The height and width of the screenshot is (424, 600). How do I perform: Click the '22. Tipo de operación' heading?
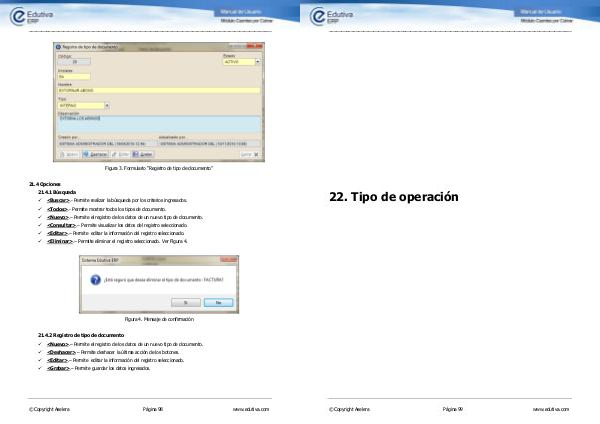[393, 197]
